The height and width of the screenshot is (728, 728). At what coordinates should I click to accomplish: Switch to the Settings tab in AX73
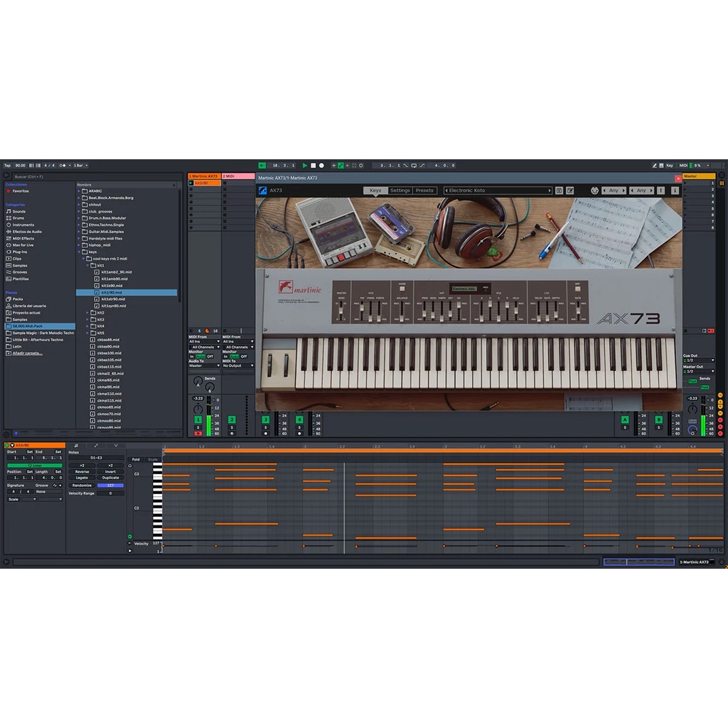point(400,191)
